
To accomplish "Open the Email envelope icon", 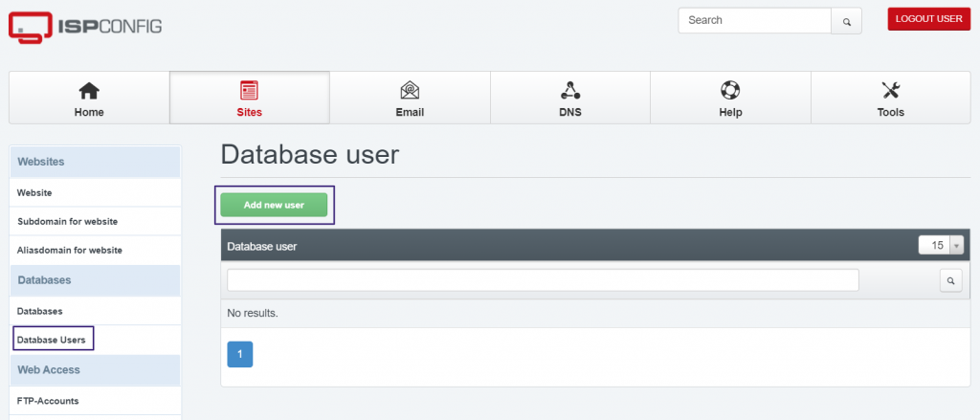I will coord(410,91).
